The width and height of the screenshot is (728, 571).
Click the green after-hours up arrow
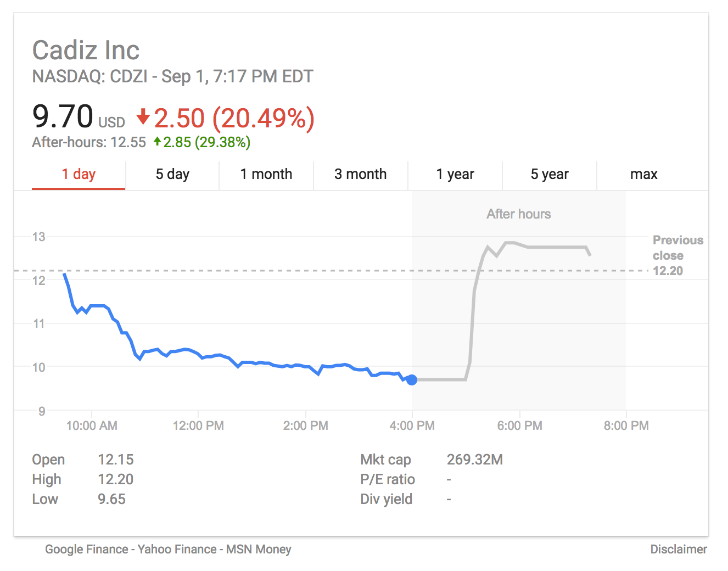158,142
